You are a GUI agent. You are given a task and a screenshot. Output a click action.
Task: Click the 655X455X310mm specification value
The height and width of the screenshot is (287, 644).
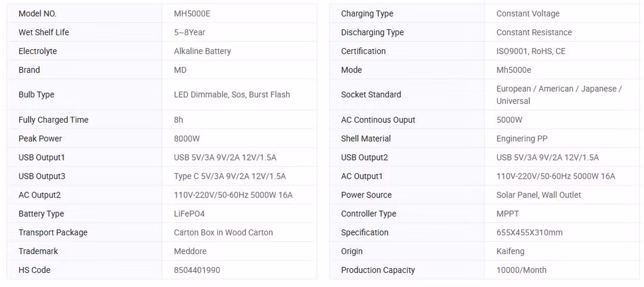[530, 233]
